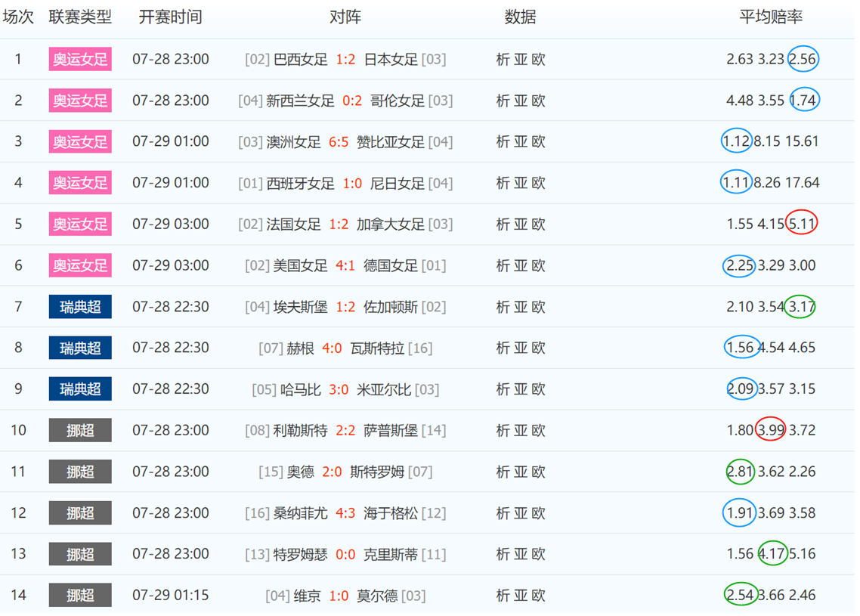860x616 pixels.
Task: Click odds value 4.48 in 新西兰女足 row
Action: tap(740, 101)
